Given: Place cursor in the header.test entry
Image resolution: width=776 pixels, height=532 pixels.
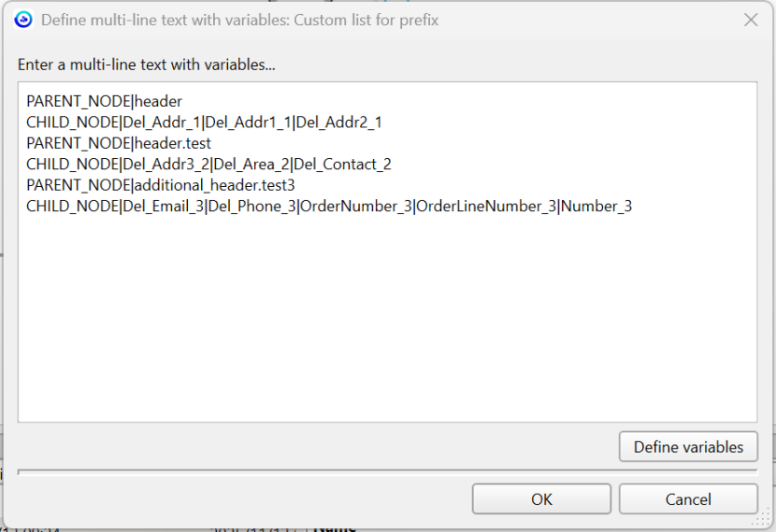Looking at the screenshot, I should (x=173, y=143).
